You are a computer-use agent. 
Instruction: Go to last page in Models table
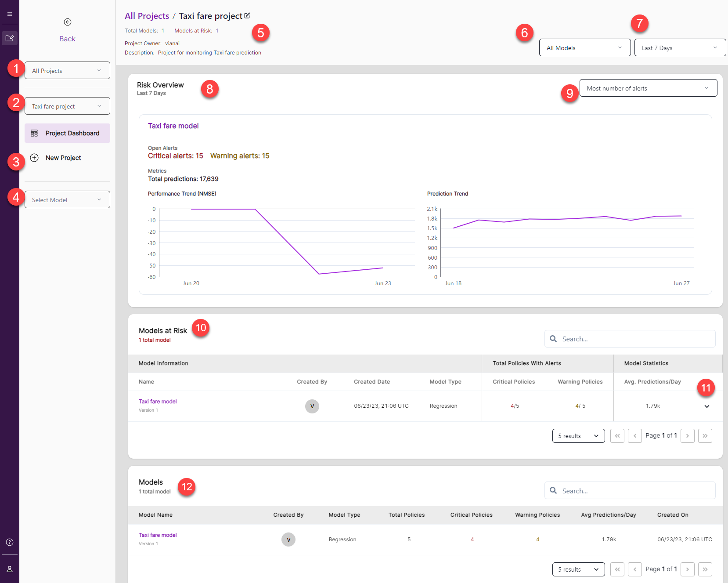pyautogui.click(x=705, y=569)
